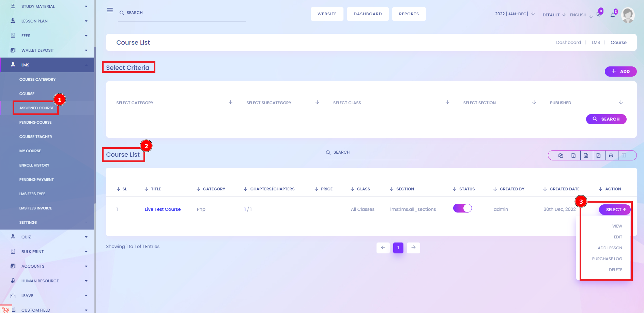Open Assigned Course in the LMS sidebar
Image resolution: width=644 pixels, height=313 pixels.
pos(36,108)
